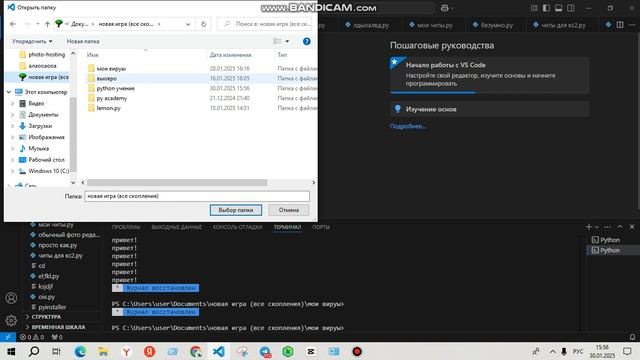Click Выбор папки button

click(x=236, y=210)
